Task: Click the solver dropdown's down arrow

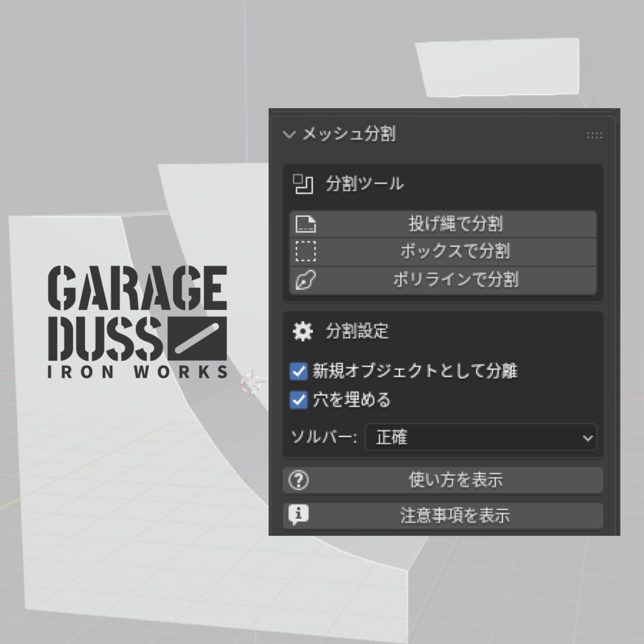Action: pos(589,438)
